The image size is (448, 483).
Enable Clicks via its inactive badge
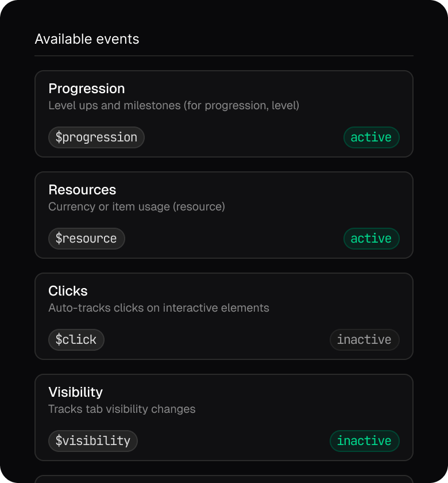[x=364, y=340]
